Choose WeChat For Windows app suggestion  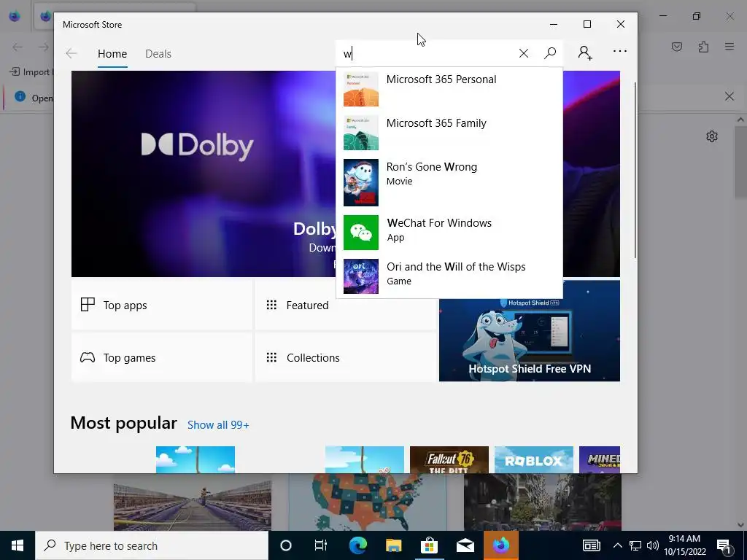(x=449, y=233)
